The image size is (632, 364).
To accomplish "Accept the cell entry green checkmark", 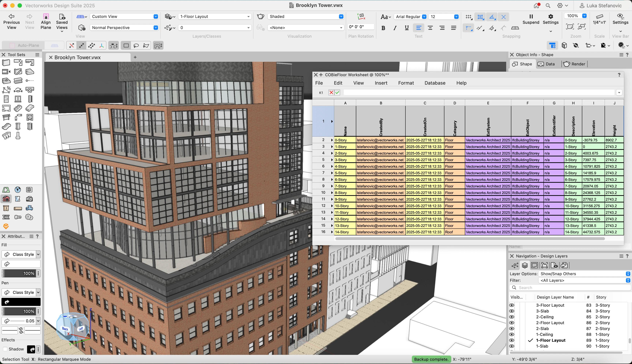I will [x=337, y=92].
